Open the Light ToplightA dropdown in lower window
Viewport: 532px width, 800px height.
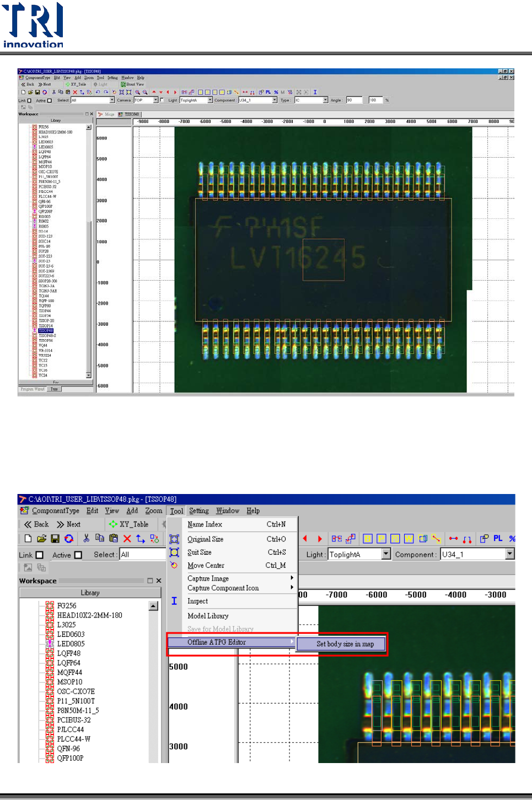pos(386,554)
